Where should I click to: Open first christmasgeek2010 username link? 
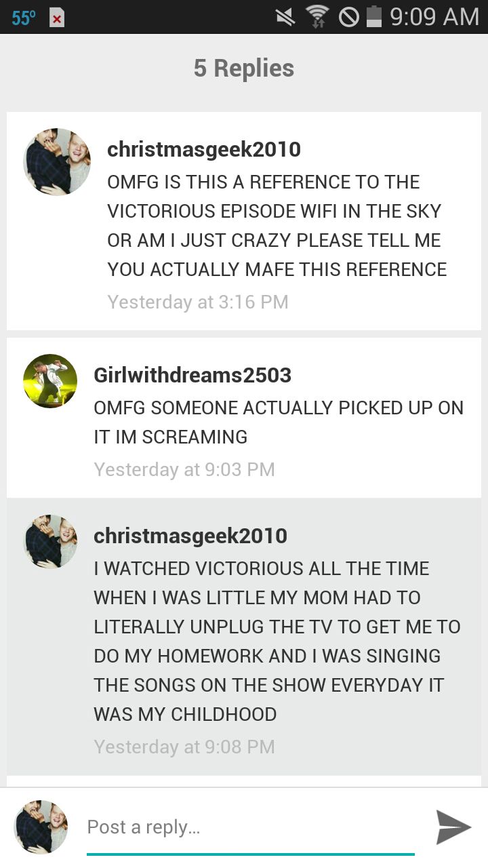(204, 149)
